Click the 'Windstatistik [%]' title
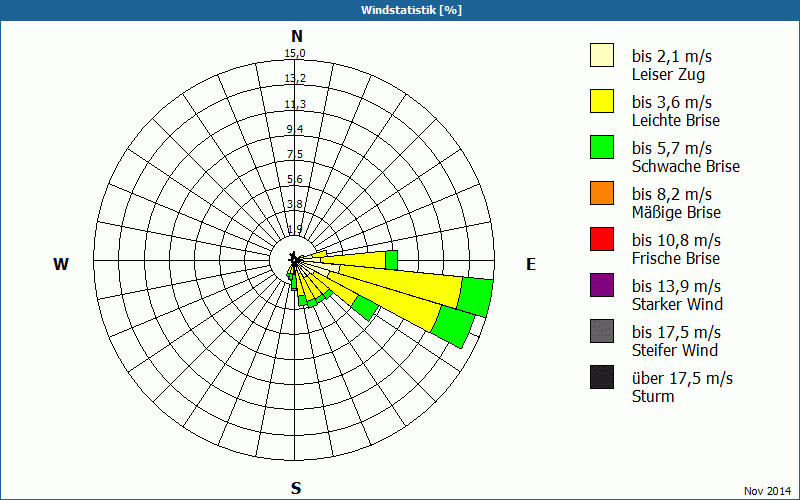The height and width of the screenshot is (500, 800). (x=411, y=10)
